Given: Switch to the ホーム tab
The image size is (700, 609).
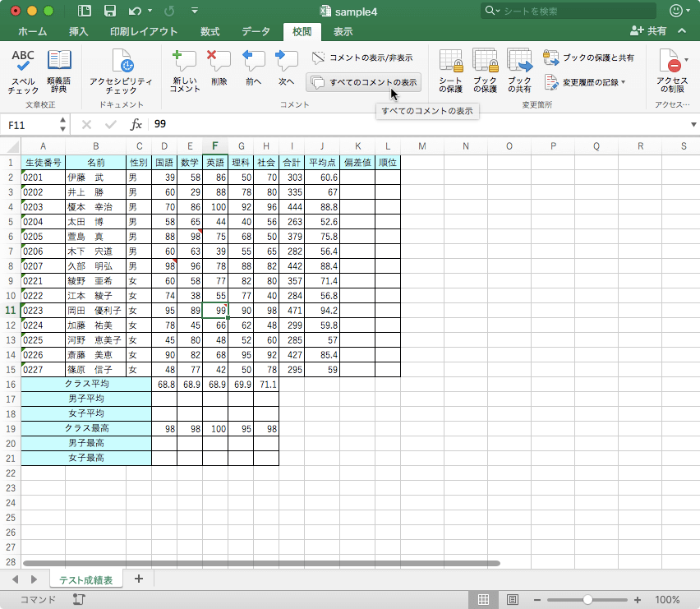Looking at the screenshot, I should tap(33, 31).
